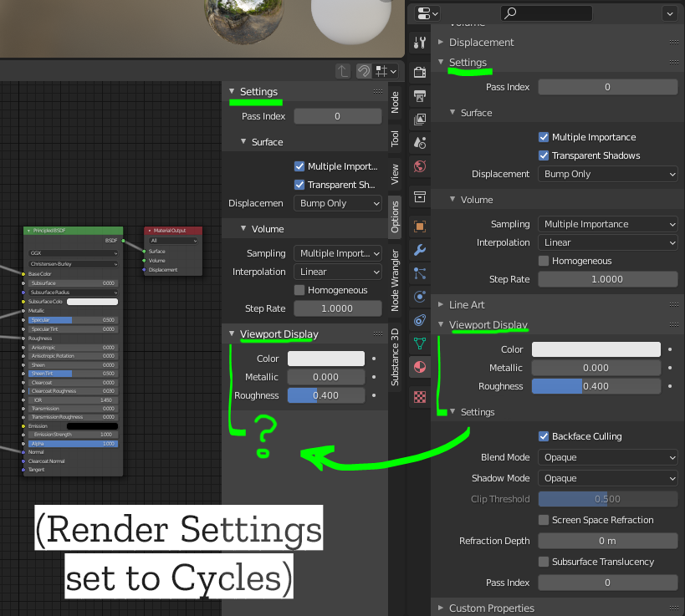Enable Homogeneous in Properties Volume section
Screen dimensions: 685x616
(544, 261)
